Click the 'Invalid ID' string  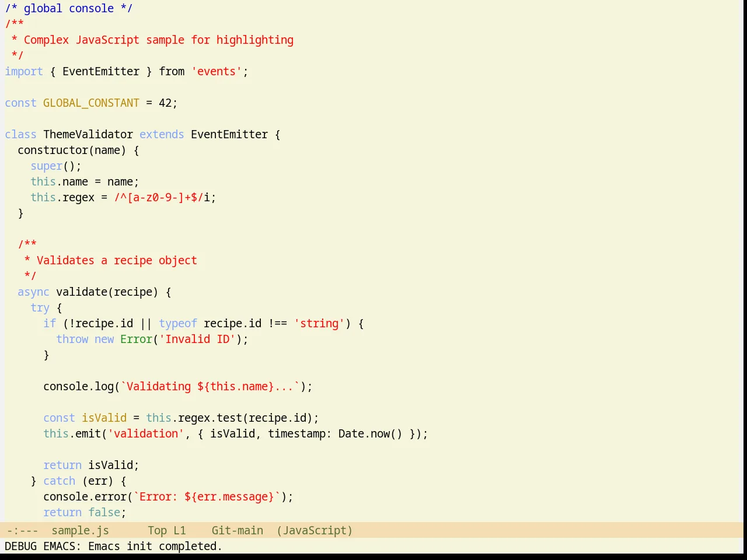point(197,339)
